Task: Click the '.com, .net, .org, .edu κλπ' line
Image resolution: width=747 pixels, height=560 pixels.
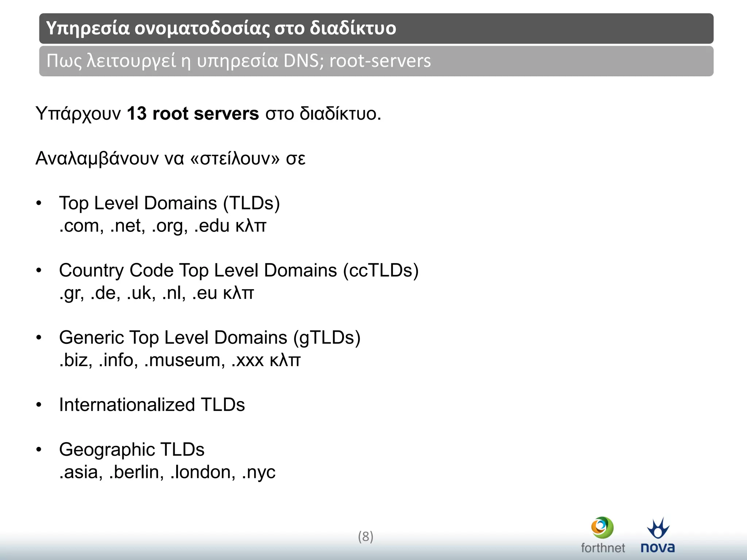Action: point(163,226)
